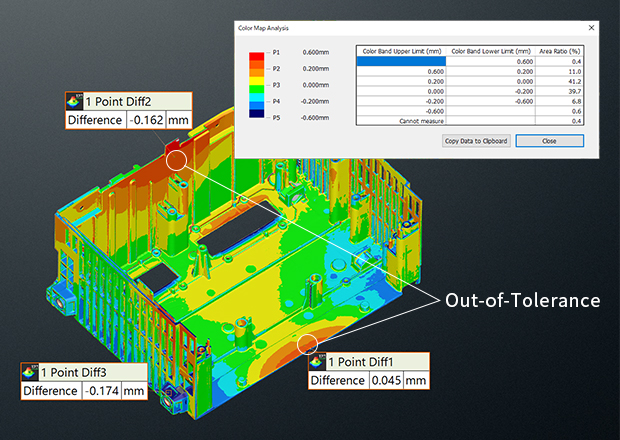
Task: Copy Data to Clipboard
Action: click(477, 141)
